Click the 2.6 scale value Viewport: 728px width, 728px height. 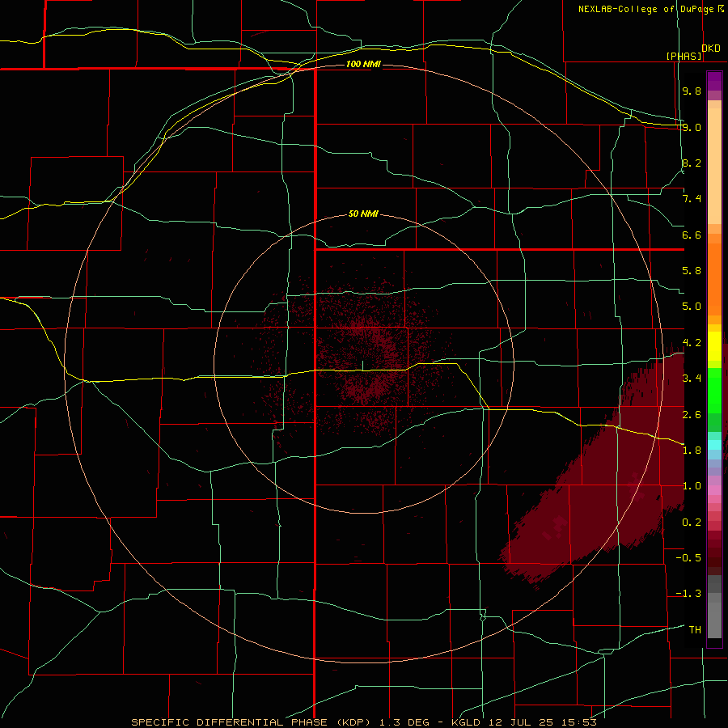tap(692, 415)
